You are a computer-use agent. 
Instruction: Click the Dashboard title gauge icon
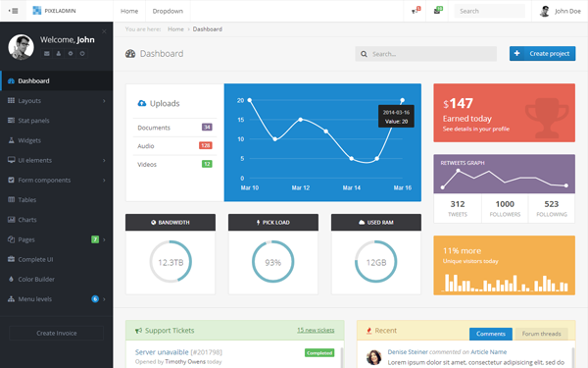[130, 54]
